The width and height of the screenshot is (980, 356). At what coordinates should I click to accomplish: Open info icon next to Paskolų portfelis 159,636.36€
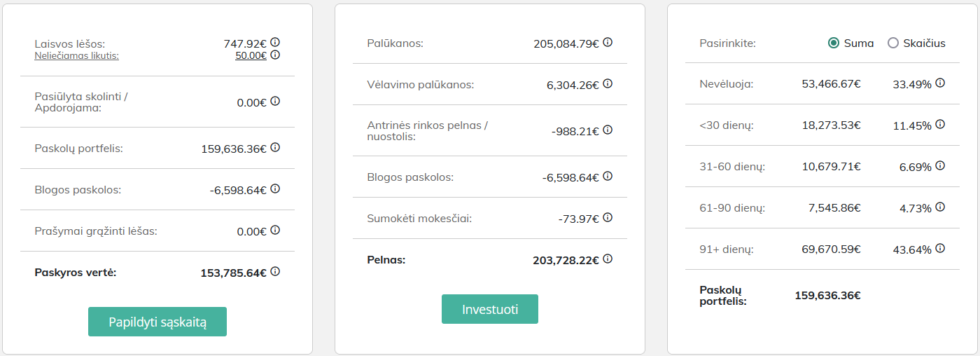click(x=275, y=147)
